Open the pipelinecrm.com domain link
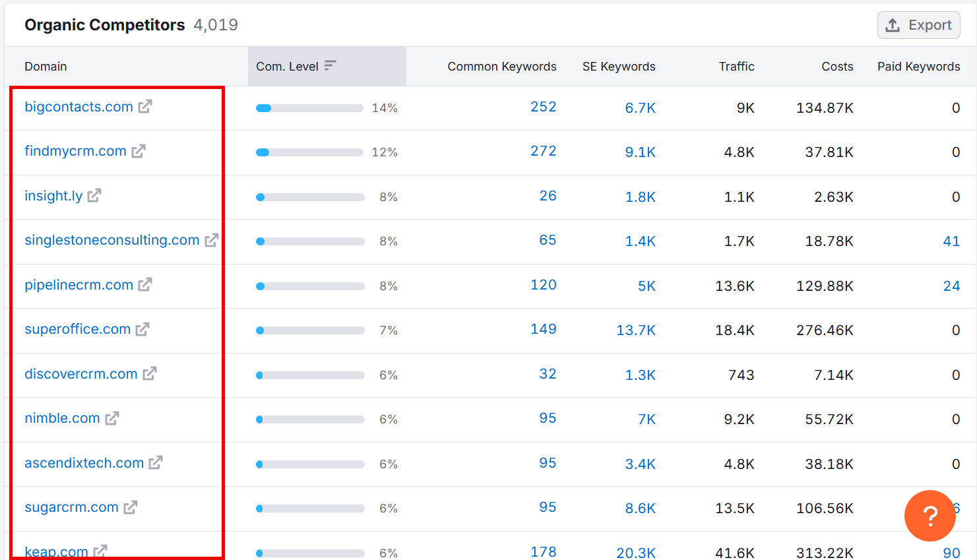This screenshot has width=977, height=560. coord(79,285)
